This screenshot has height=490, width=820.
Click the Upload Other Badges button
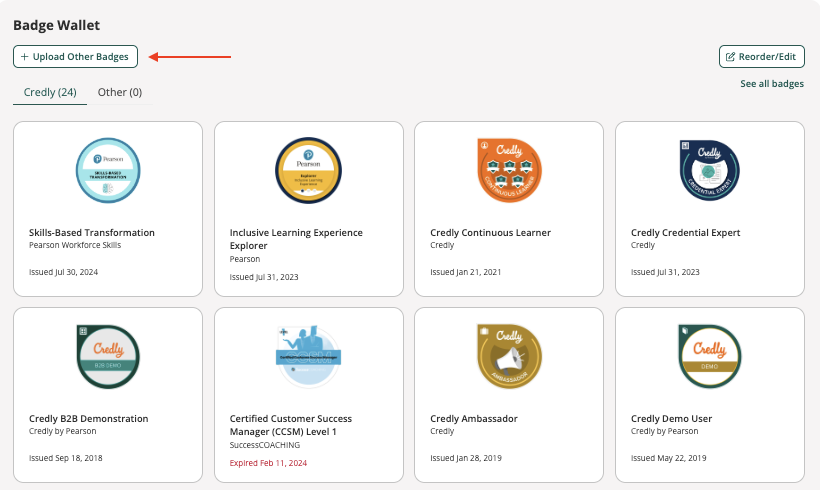[x=75, y=56]
